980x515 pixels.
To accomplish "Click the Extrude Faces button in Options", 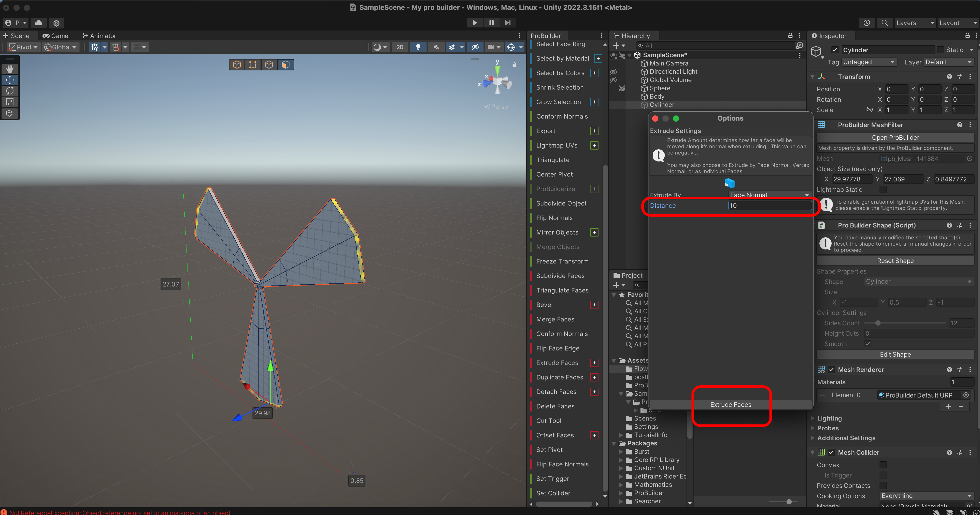I will point(730,404).
